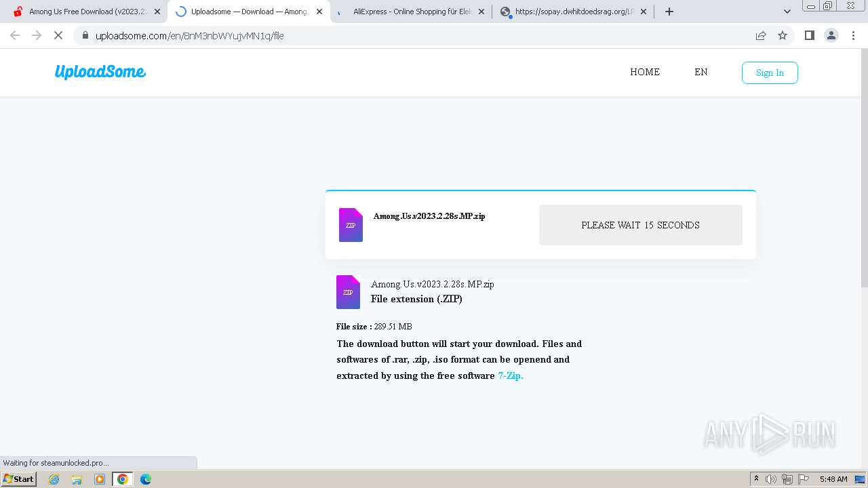Click the page vertical scrollbar
Screen dimensions: 868x488
[x=864, y=169]
